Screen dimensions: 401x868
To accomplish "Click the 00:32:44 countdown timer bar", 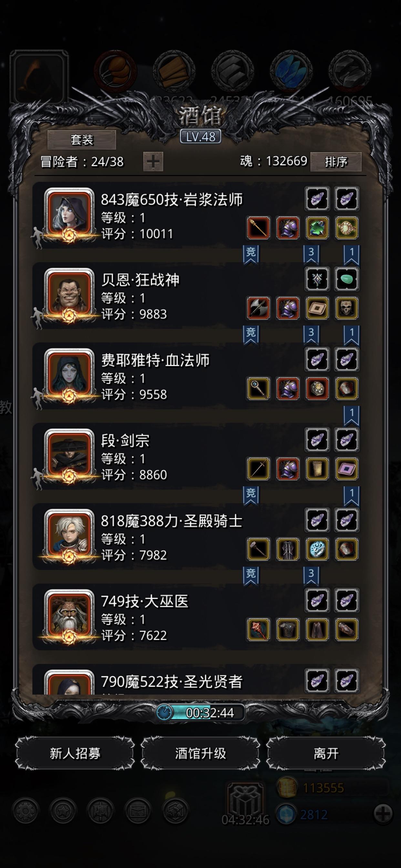I will (200, 712).
